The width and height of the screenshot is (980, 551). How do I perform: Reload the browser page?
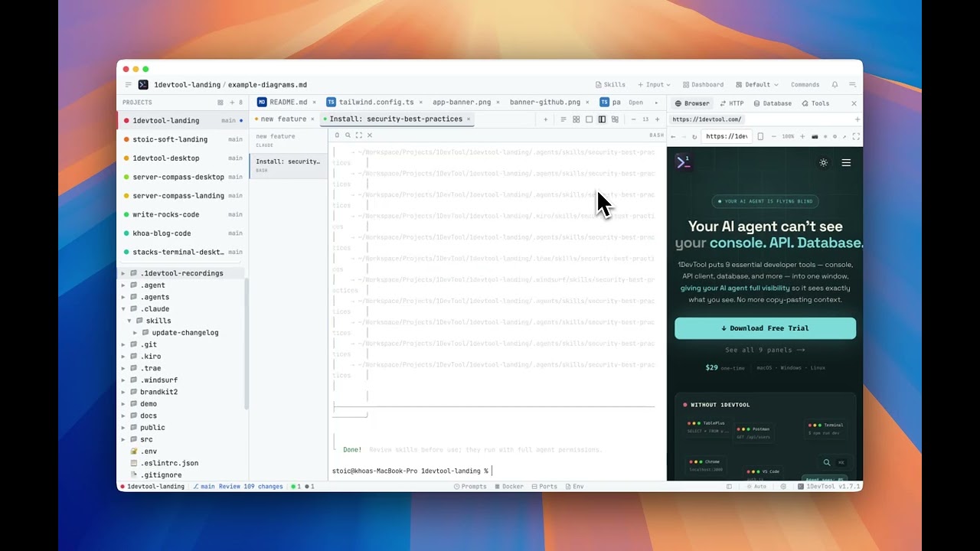(694, 137)
